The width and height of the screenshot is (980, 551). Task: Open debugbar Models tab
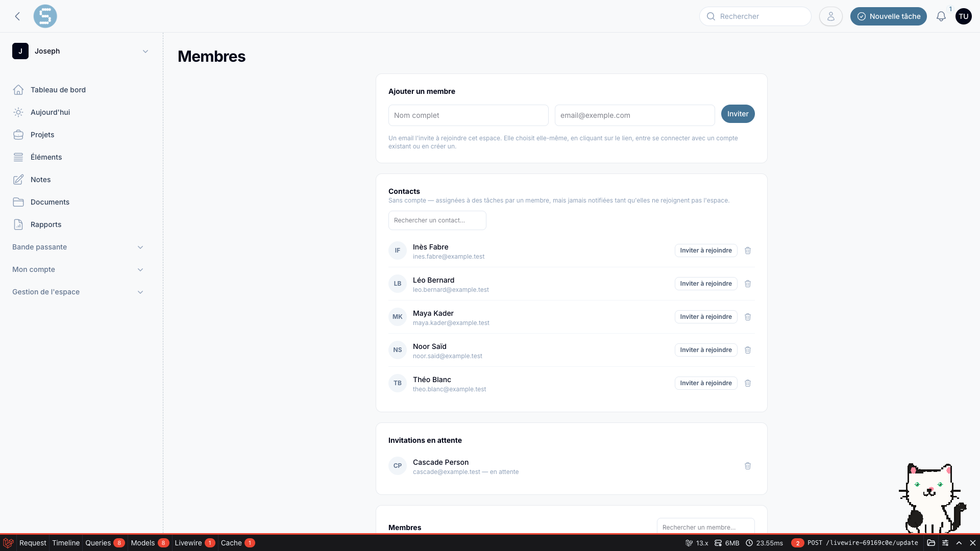[150, 543]
